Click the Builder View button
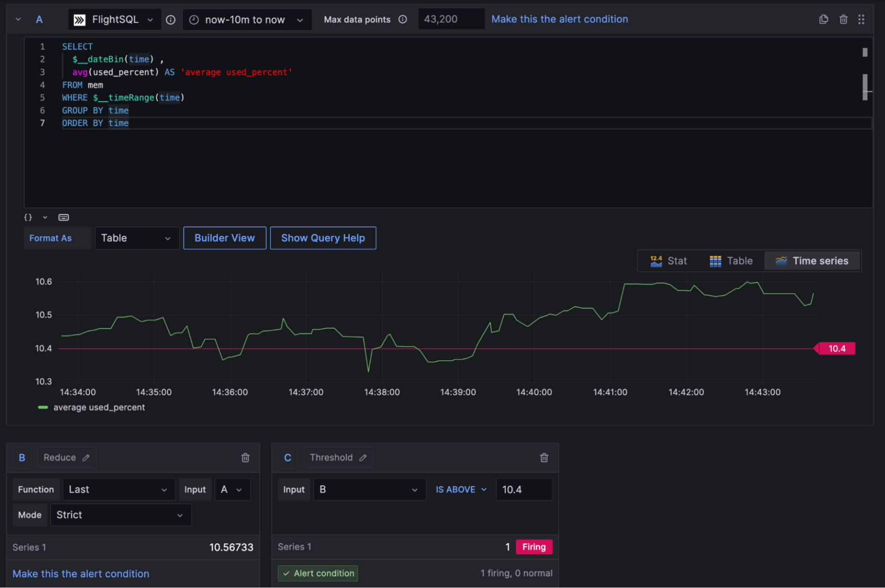Image resolution: width=885 pixels, height=588 pixels. 224,238
